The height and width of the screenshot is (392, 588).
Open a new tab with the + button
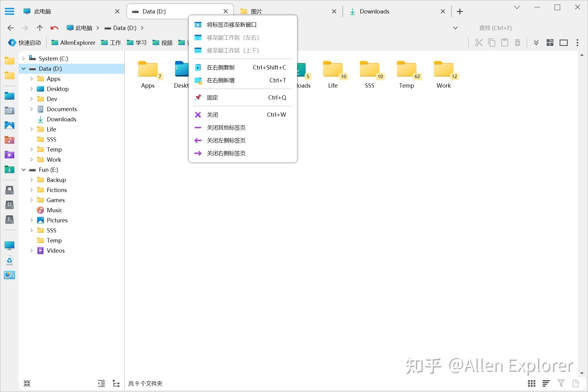click(x=459, y=11)
